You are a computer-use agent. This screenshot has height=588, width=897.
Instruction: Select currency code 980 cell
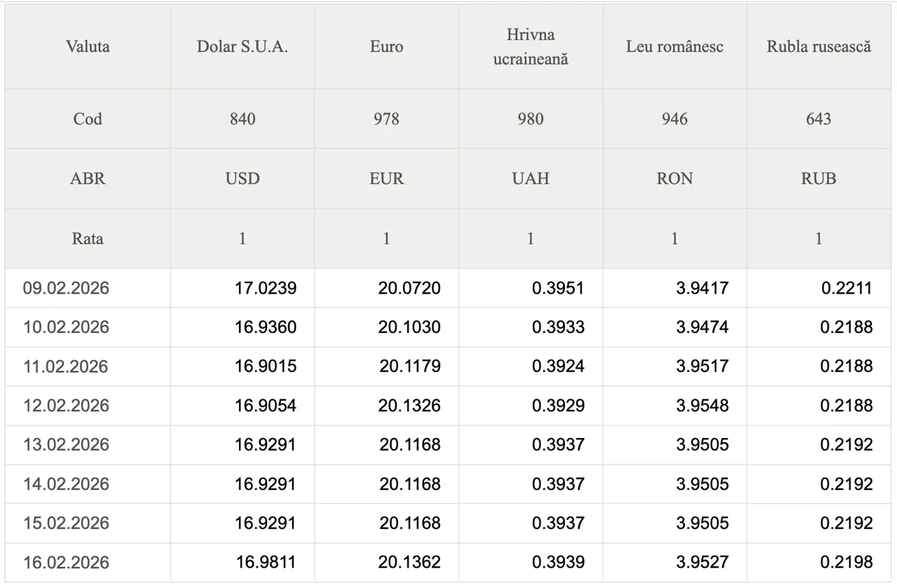point(530,119)
